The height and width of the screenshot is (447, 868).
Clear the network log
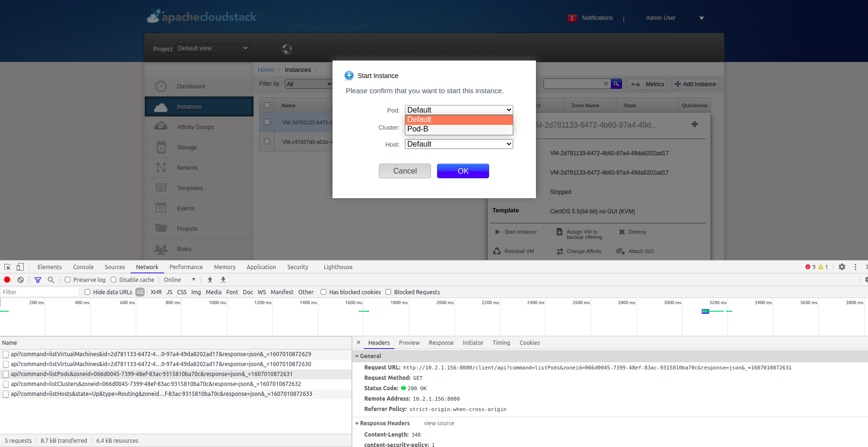[x=20, y=280]
